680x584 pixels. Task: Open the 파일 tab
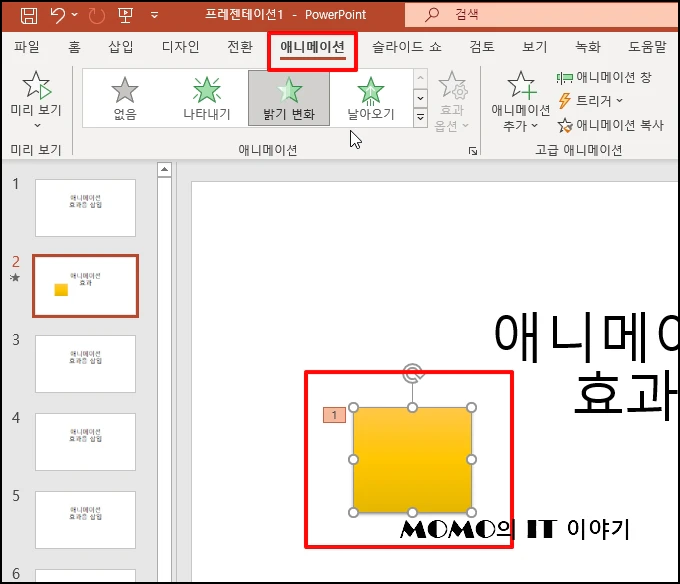(26, 46)
